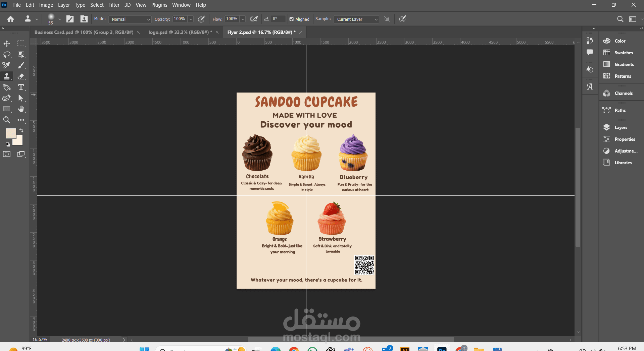644x351 pixels.
Task: Click the Search icon in options bar
Action: 620,19
